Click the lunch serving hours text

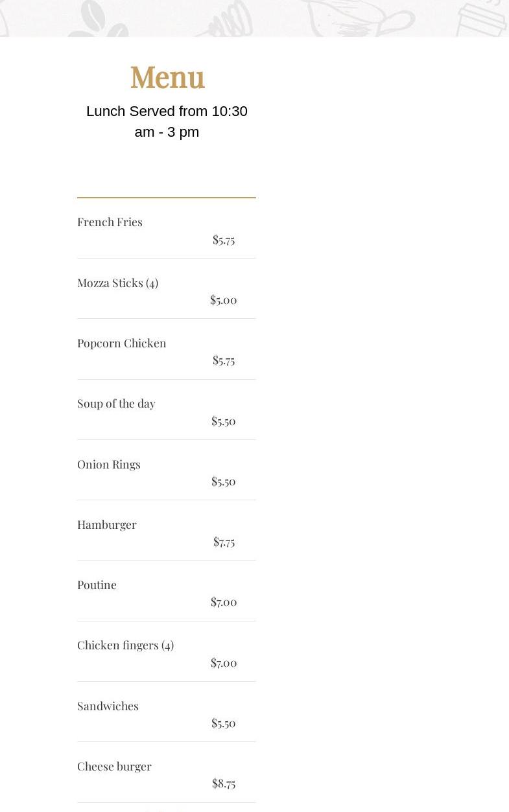coord(167,121)
